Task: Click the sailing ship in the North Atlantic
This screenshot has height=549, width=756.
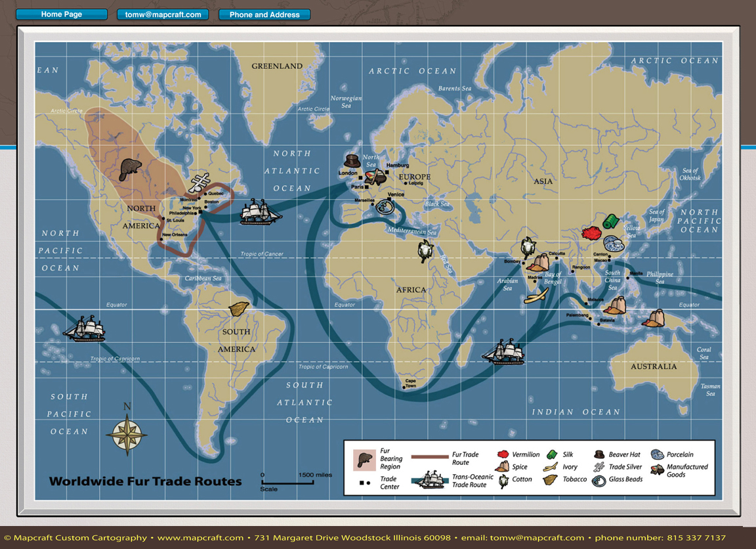Action: click(x=261, y=211)
